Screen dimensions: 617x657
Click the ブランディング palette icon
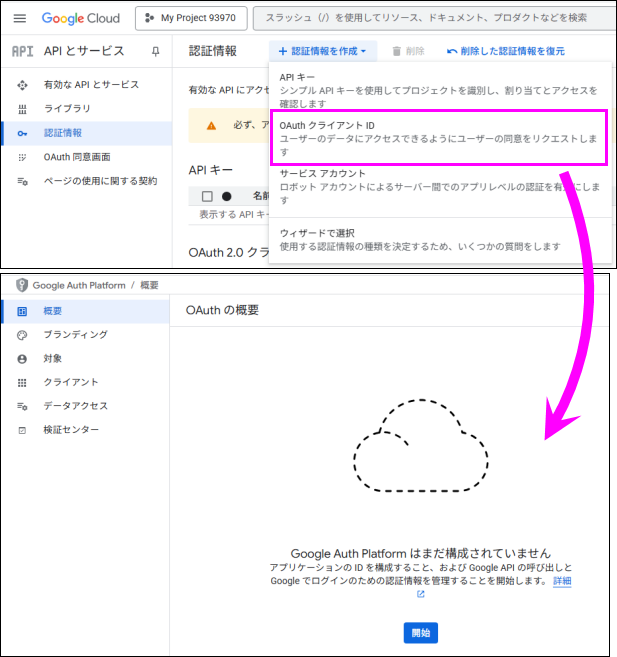coord(22,335)
